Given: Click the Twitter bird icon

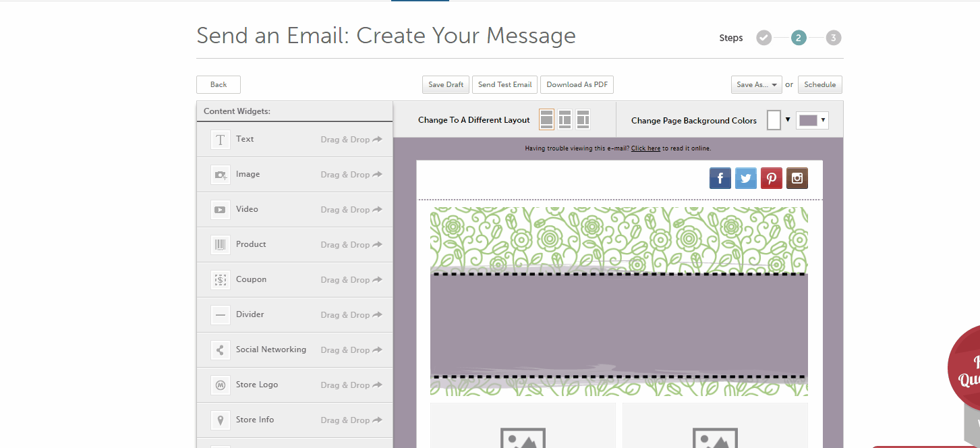Looking at the screenshot, I should pyautogui.click(x=745, y=178).
